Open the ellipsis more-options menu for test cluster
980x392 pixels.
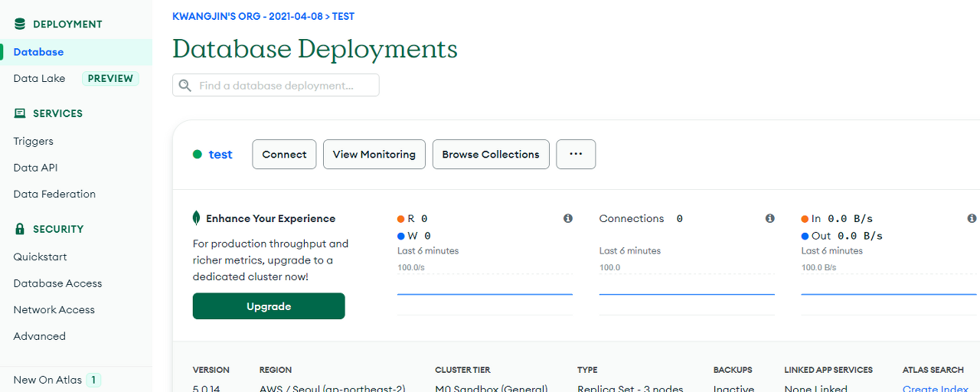[576, 154]
